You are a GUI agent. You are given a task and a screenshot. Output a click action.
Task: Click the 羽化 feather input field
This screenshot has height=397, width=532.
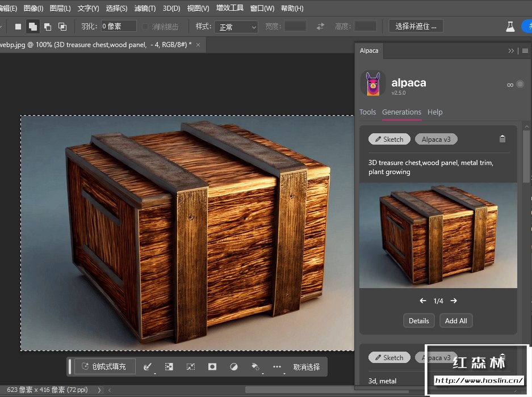119,27
